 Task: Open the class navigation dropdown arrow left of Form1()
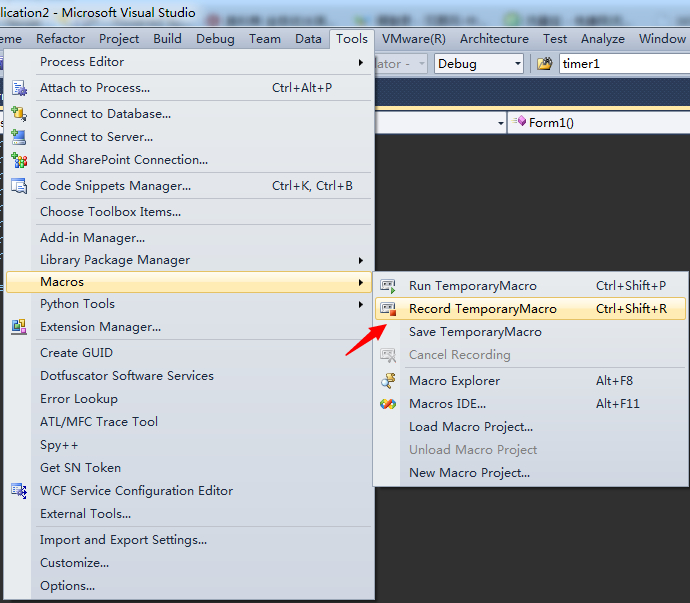pyautogui.click(x=500, y=123)
